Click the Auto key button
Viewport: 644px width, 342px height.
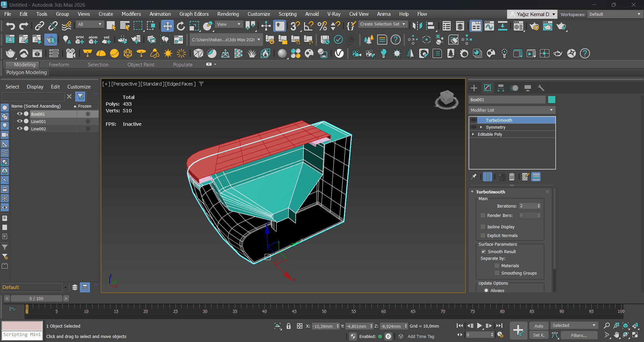539,326
